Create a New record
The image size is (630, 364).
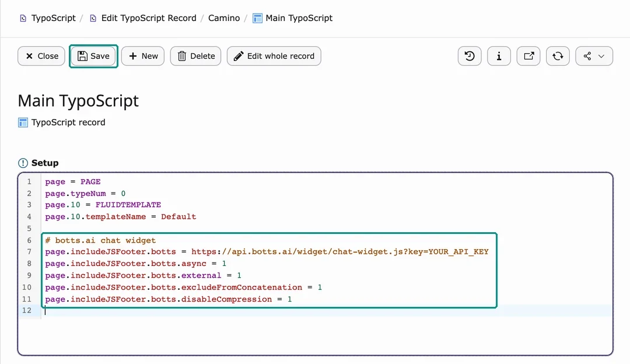tap(143, 56)
